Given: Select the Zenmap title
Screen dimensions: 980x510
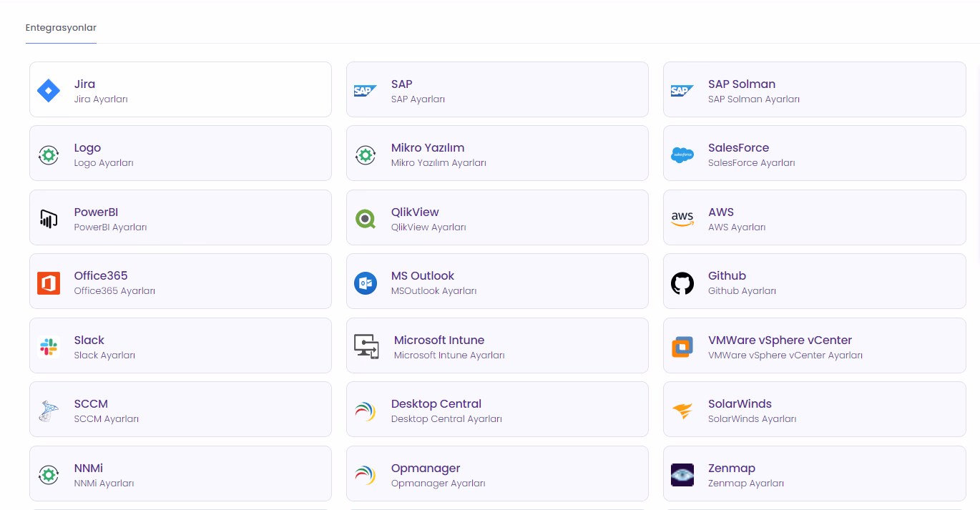Looking at the screenshot, I should click(732, 468).
